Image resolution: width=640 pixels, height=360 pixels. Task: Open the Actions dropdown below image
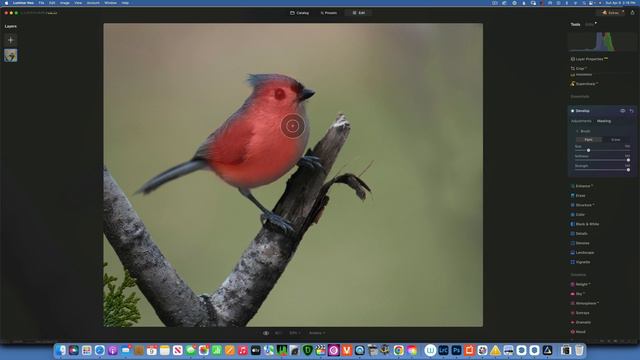coord(317,333)
